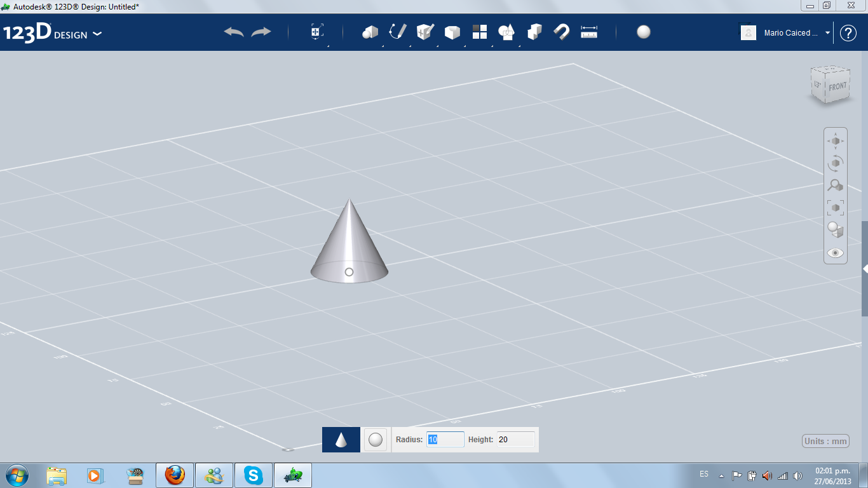Open the Pattern tools menu

coord(480,32)
